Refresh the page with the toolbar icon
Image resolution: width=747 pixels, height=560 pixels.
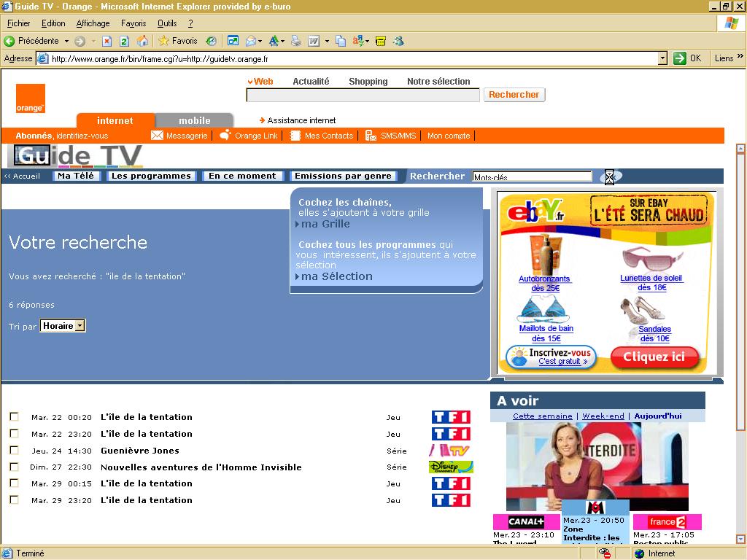click(x=124, y=41)
